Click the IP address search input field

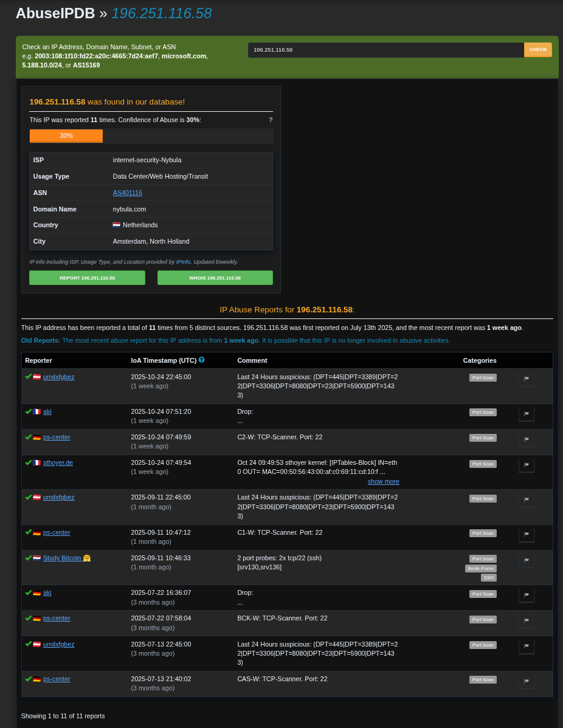(x=385, y=50)
